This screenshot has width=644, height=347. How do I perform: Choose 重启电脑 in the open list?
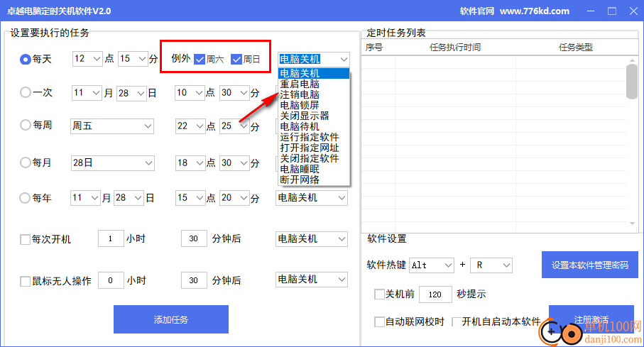click(x=314, y=84)
